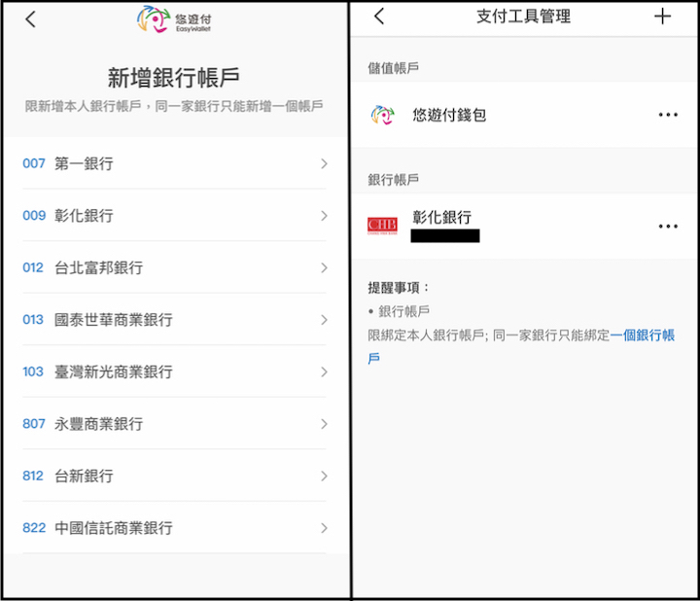Tap back arrow on 新增銀行帳戶 screen
This screenshot has height=601, width=700.
click(31, 19)
